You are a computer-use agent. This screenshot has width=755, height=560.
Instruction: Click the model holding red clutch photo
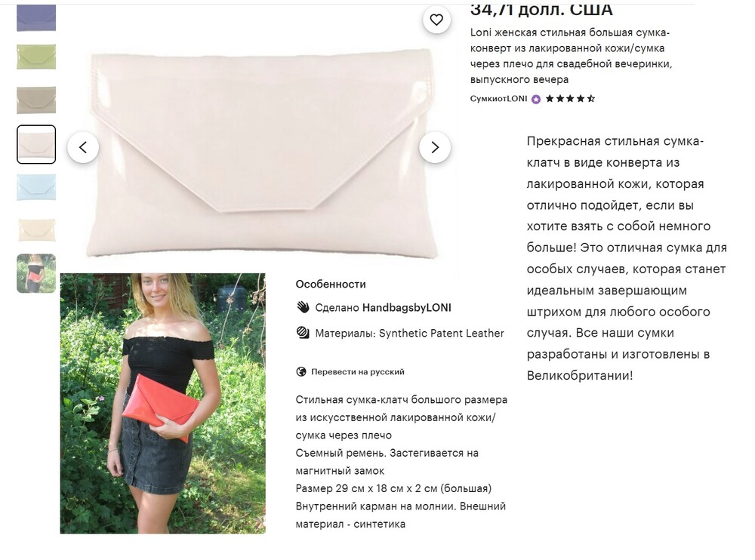point(163,404)
